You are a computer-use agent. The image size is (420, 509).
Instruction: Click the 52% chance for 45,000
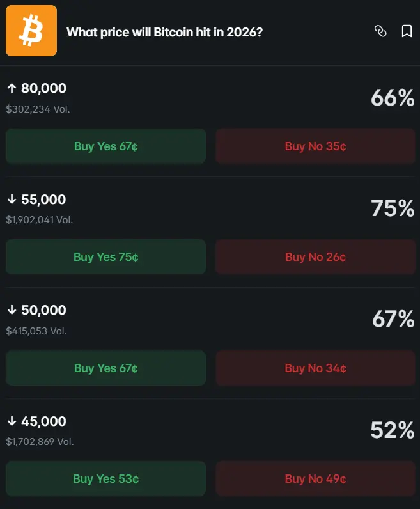click(393, 430)
